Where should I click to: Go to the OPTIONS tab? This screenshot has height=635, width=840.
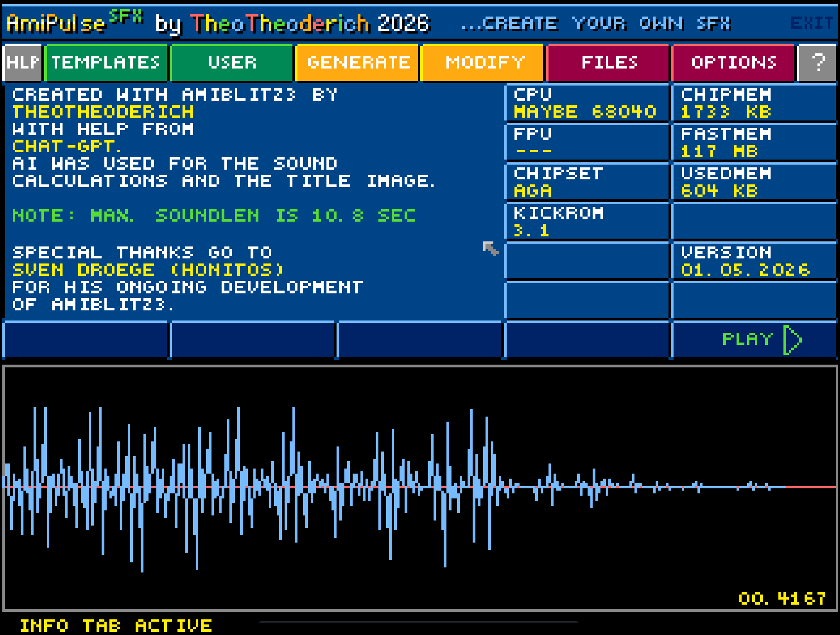(734, 63)
